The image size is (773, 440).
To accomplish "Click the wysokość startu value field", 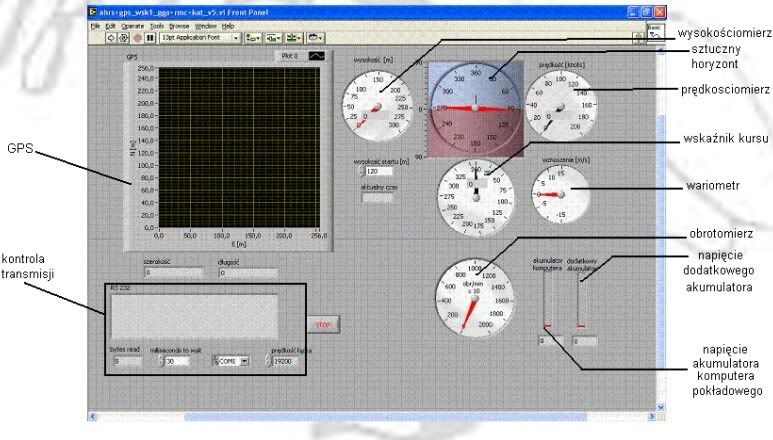I will point(381,172).
